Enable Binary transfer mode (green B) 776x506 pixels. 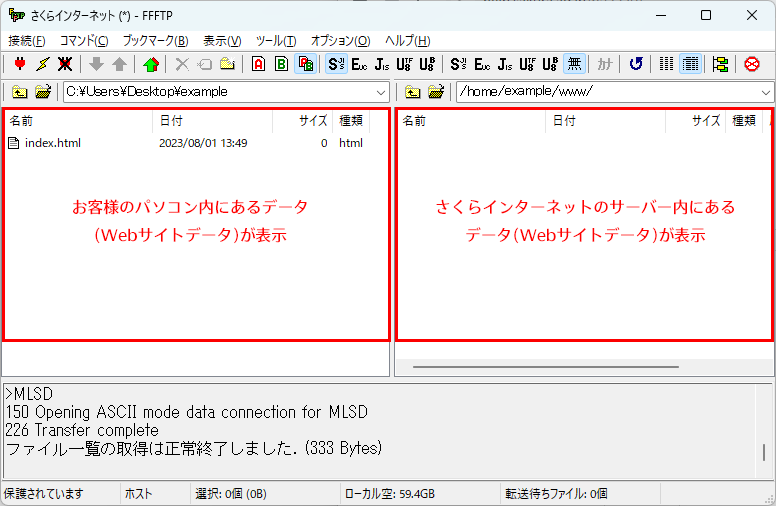(281, 64)
